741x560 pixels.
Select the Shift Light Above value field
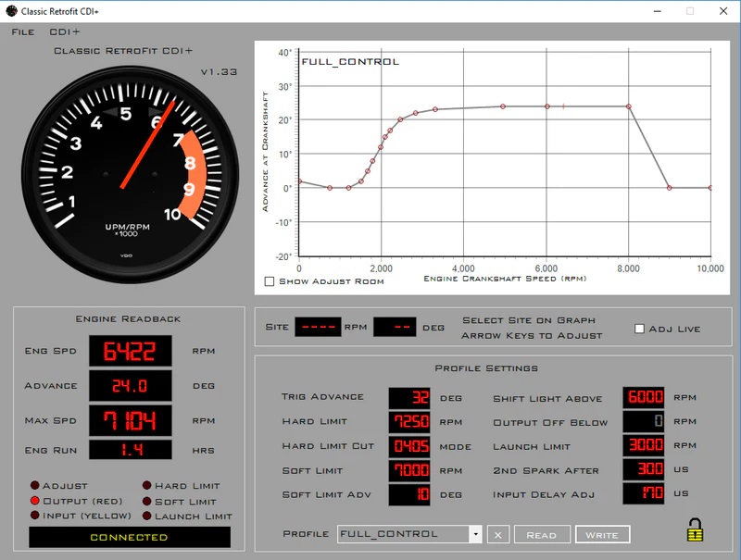click(x=643, y=398)
